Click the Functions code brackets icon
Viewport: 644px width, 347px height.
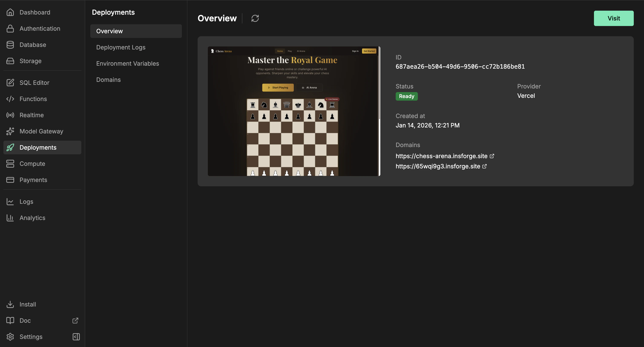(10, 99)
